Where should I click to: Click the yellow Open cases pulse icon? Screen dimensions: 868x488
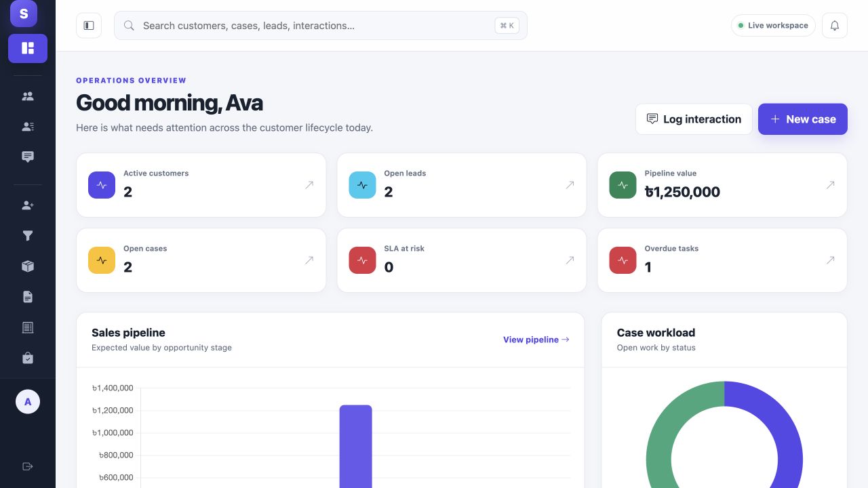tap(102, 260)
